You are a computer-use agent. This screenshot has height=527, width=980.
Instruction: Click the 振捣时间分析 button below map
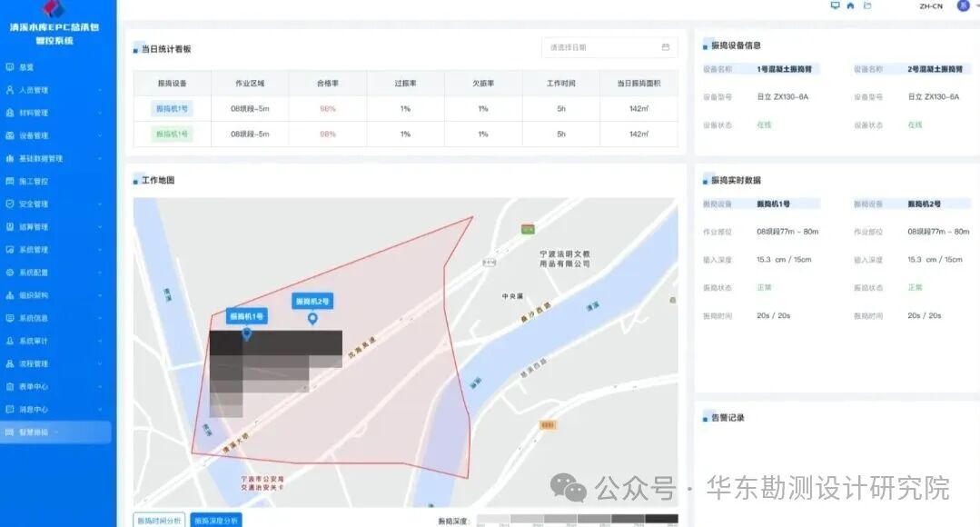[x=159, y=520]
